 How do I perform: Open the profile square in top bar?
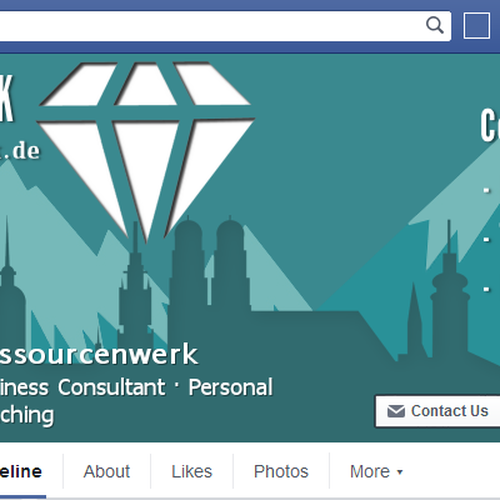[477, 26]
